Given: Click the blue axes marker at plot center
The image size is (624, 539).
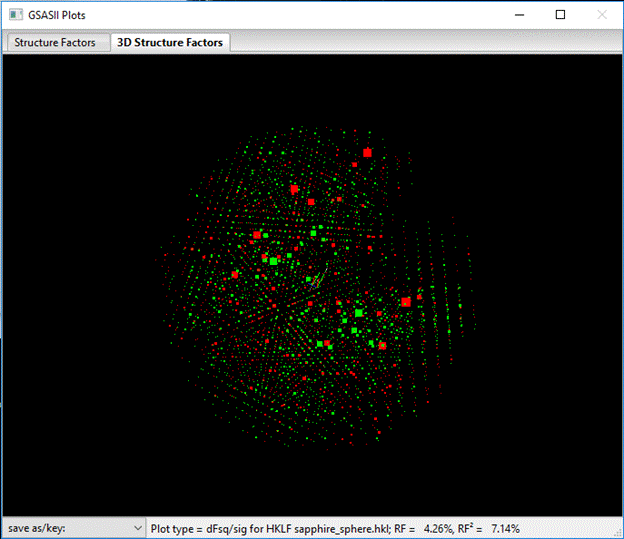Looking at the screenshot, I should pyautogui.click(x=314, y=283).
